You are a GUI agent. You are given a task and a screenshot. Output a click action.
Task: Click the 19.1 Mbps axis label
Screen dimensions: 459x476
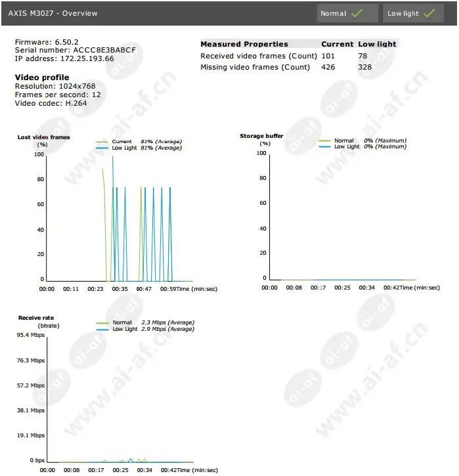click(31, 435)
